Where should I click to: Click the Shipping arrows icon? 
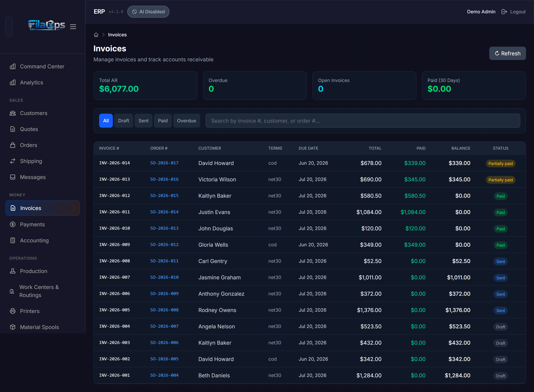tap(13, 161)
